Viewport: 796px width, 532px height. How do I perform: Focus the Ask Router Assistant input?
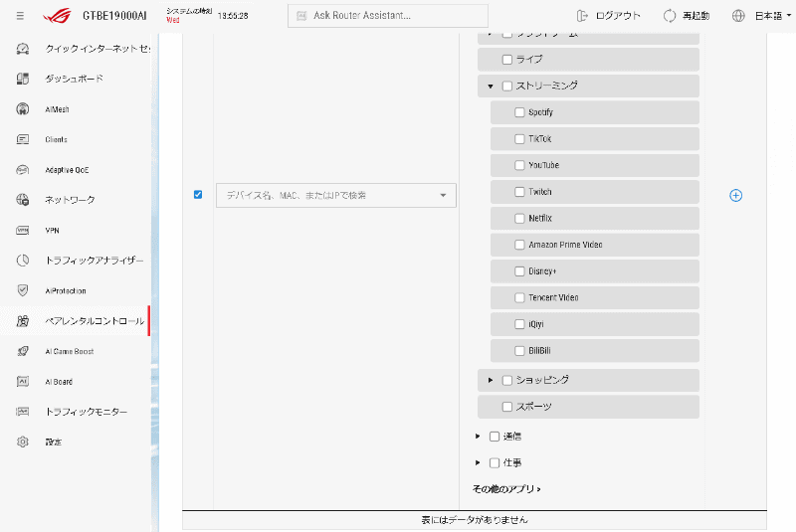point(388,16)
